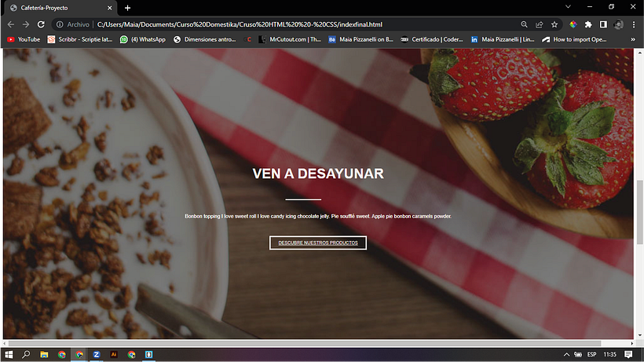Select the Cafetería-Proyecto tab
Viewport: 644px width, 362px height.
point(60,8)
